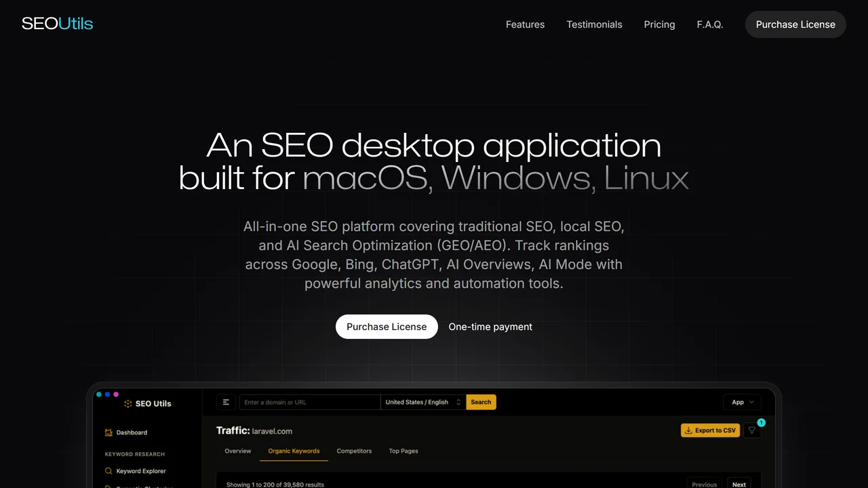Click the yellow Search button
The height and width of the screenshot is (488, 868).
(481, 402)
